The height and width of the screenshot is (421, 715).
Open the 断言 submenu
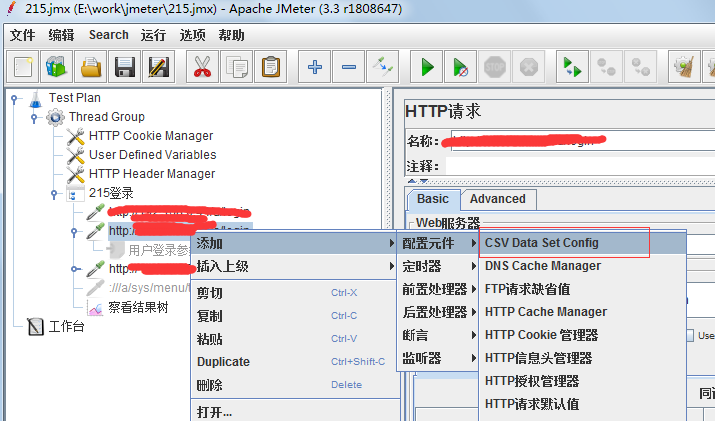tap(439, 335)
